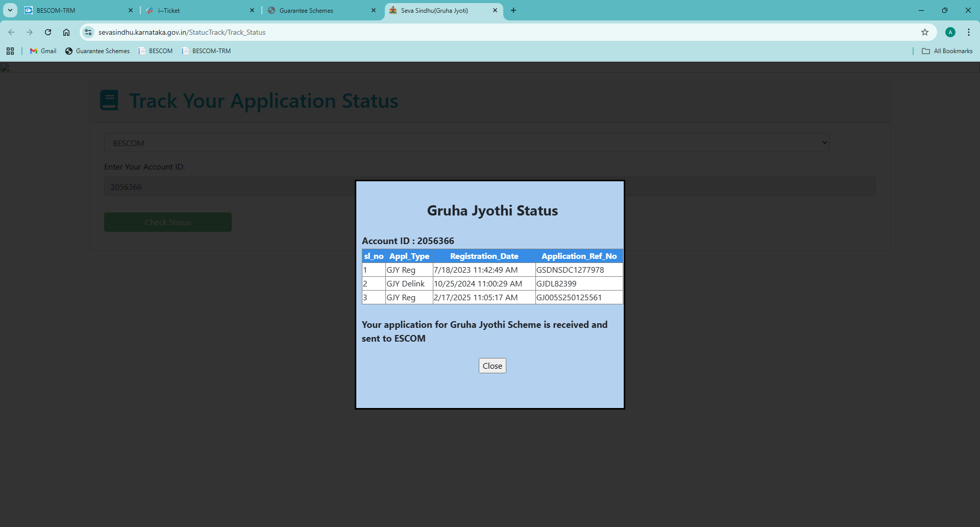Bookmark this page with star icon

[x=924, y=32]
